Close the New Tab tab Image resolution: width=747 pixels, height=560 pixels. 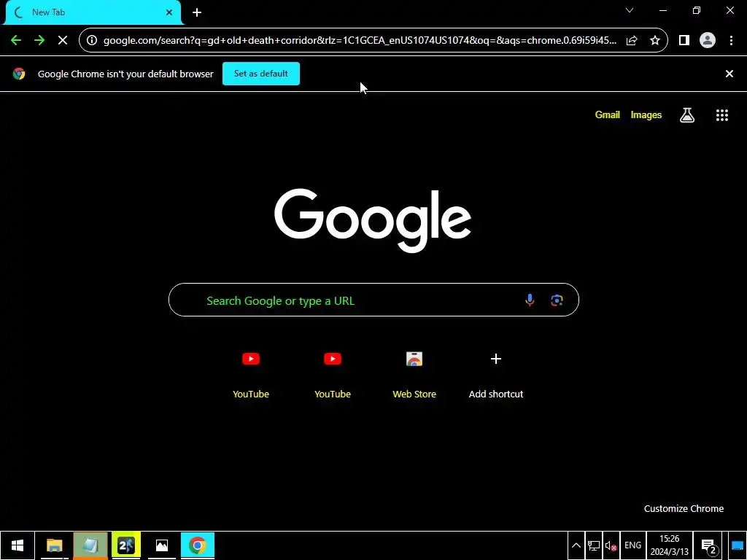[169, 13]
